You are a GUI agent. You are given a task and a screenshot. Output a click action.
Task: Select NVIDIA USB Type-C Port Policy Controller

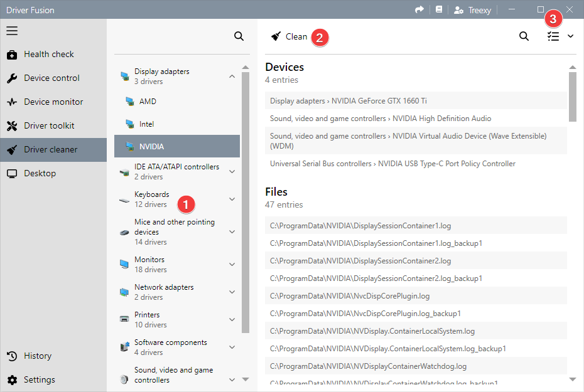tap(416, 164)
